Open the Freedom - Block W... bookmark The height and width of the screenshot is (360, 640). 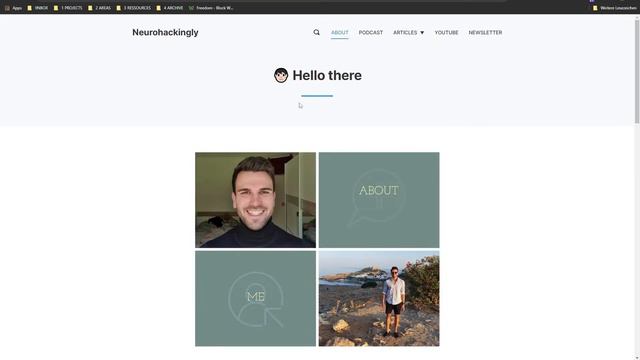pos(211,8)
